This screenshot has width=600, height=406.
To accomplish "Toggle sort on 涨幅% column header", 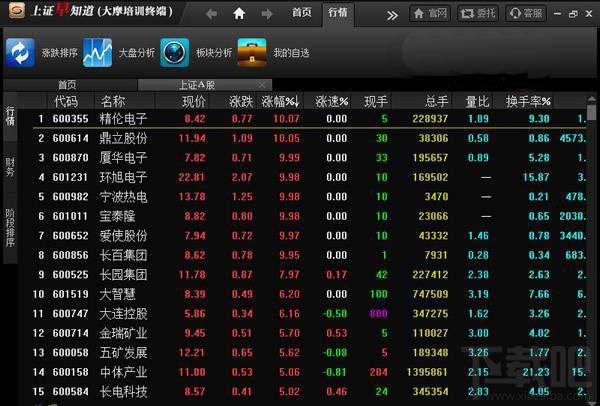I will coord(280,102).
